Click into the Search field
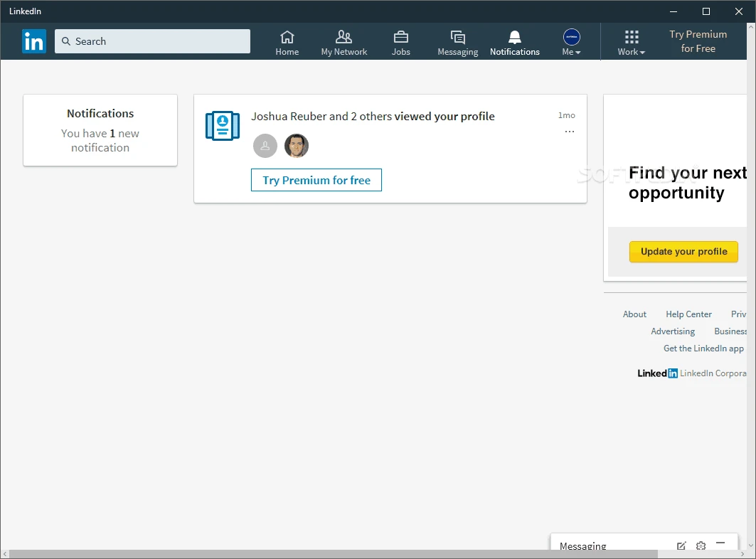 pos(152,41)
